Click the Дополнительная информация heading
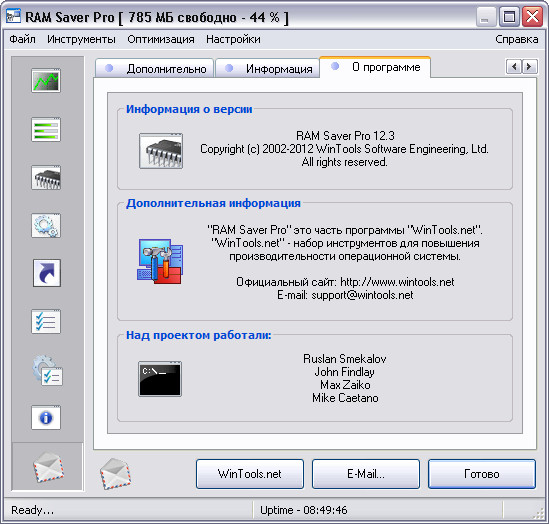The height and width of the screenshot is (524, 549). pos(213,203)
